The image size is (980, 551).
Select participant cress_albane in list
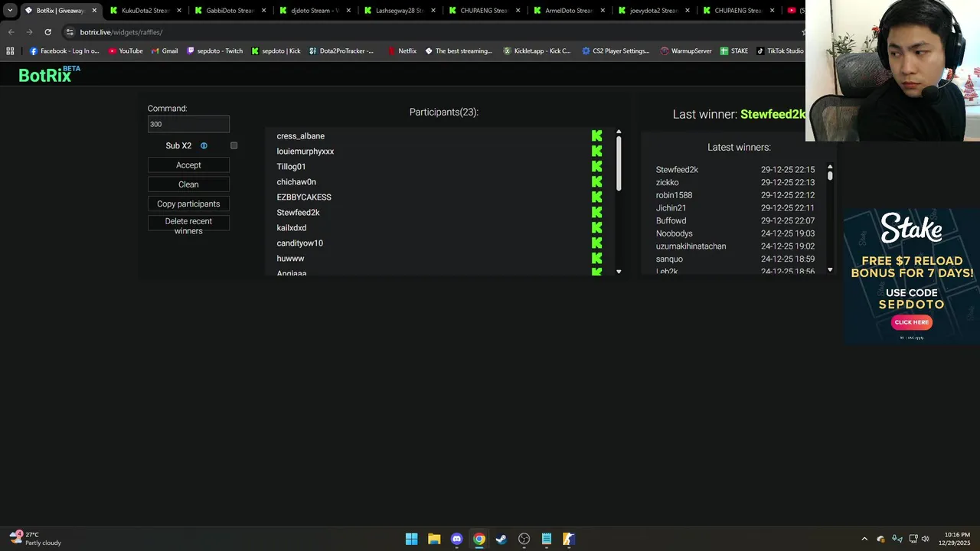pos(301,136)
